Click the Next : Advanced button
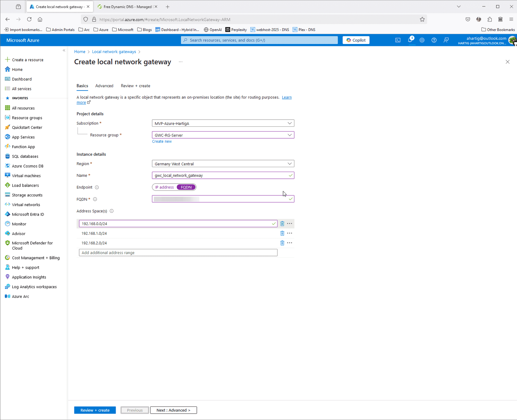This screenshot has width=517, height=420. pyautogui.click(x=174, y=410)
